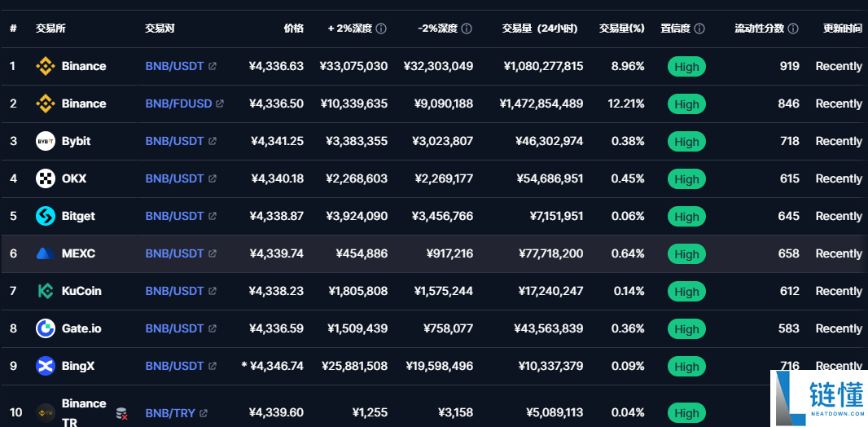
Task: Sort by the 交易量(%) column header
Action: pyautogui.click(x=621, y=29)
